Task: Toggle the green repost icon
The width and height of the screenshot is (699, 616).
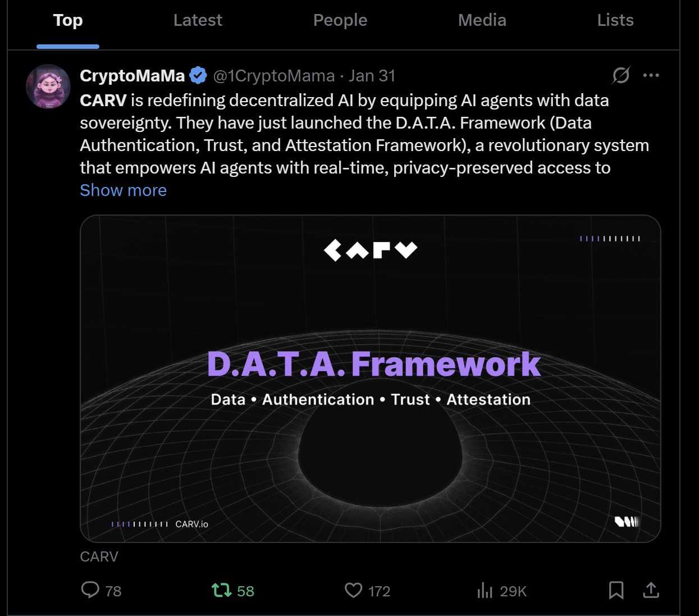Action: [221, 590]
